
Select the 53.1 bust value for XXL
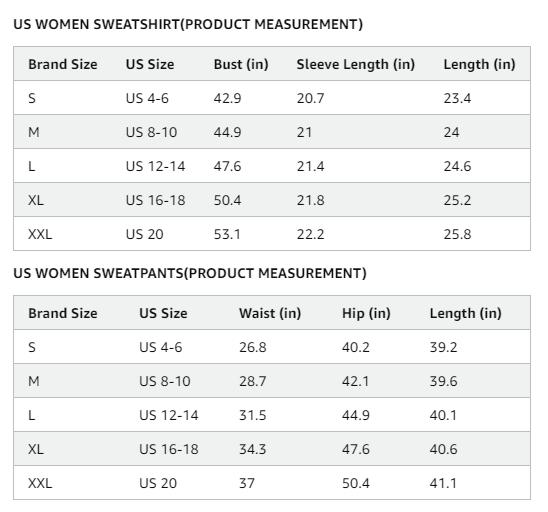[x=227, y=234]
